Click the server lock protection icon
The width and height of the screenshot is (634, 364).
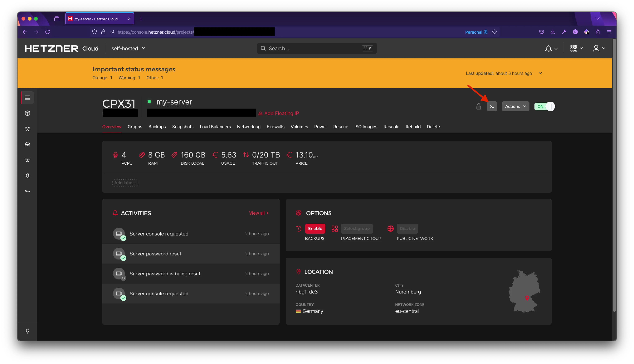(x=478, y=107)
